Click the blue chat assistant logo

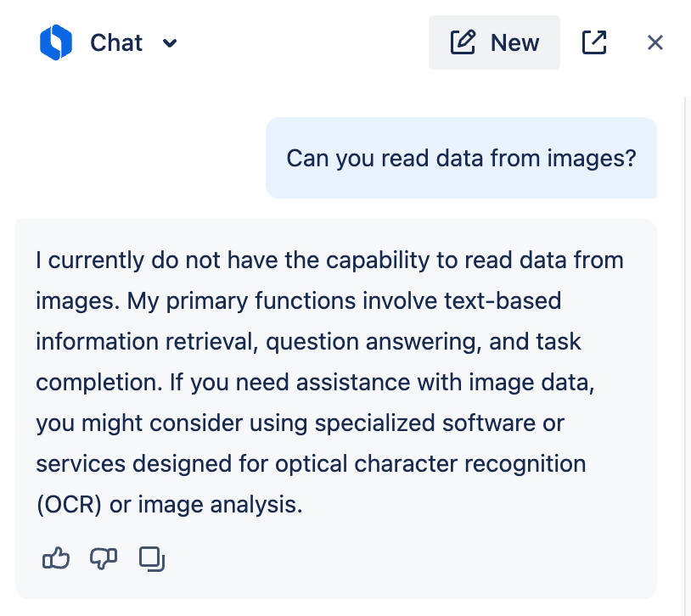(x=57, y=42)
